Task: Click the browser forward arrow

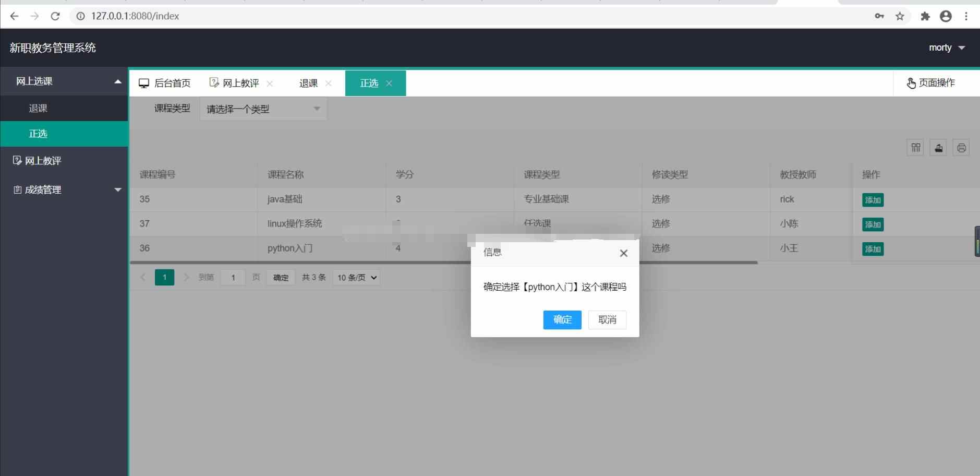Action: 34,16
